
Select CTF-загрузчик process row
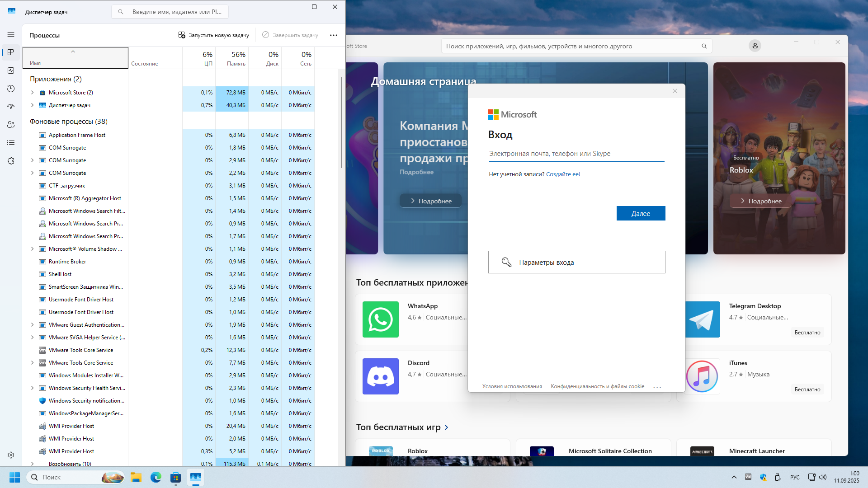(x=169, y=186)
